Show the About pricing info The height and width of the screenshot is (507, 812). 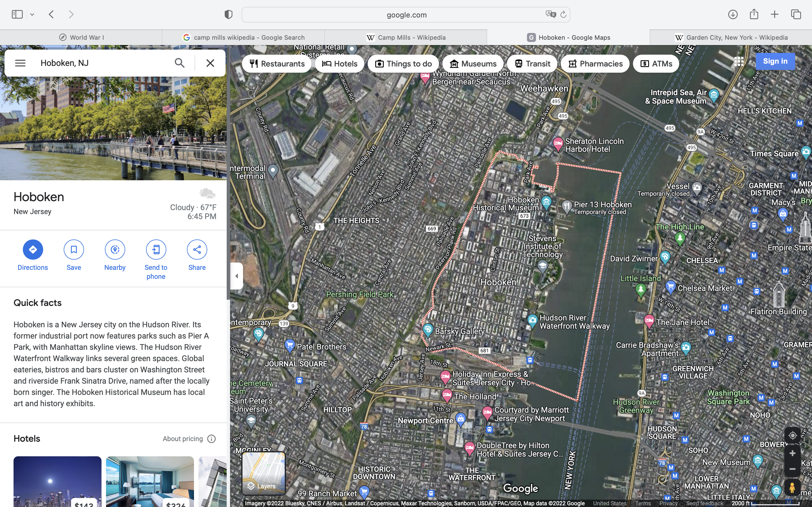pyautogui.click(x=211, y=439)
